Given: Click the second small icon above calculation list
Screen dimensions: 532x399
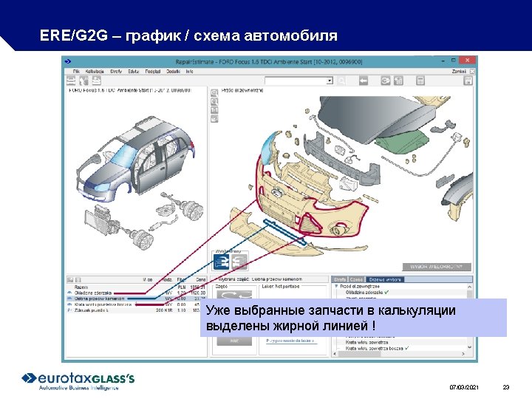Looking at the screenshot, I should [x=78, y=279].
